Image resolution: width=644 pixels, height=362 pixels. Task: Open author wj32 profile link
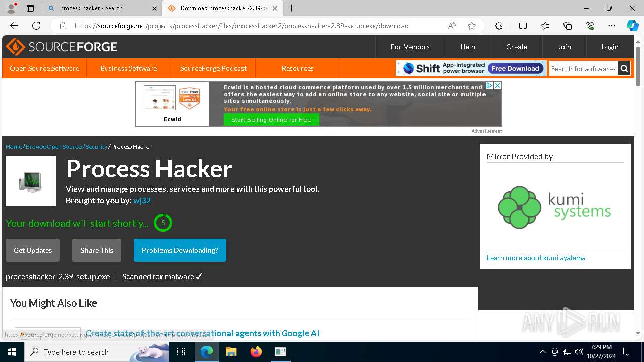[142, 200]
